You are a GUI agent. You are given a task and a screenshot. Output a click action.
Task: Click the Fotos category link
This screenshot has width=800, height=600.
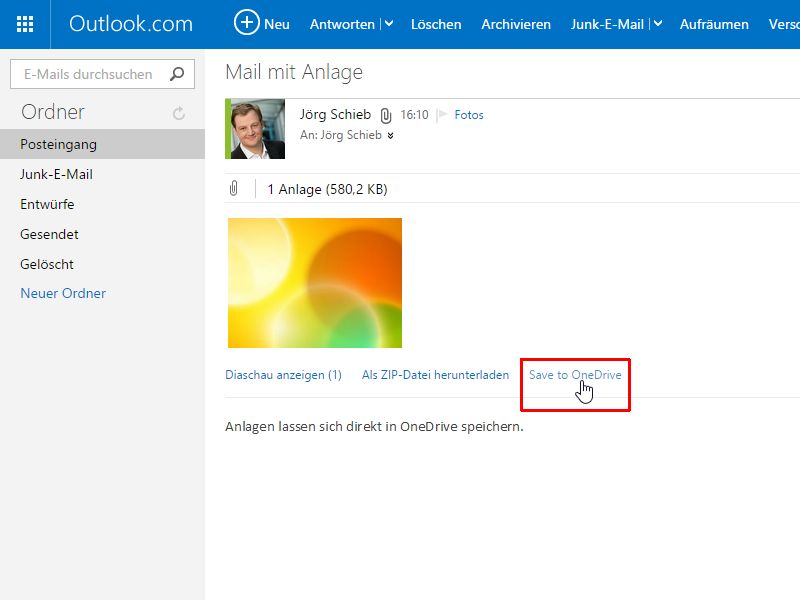pyautogui.click(x=469, y=115)
